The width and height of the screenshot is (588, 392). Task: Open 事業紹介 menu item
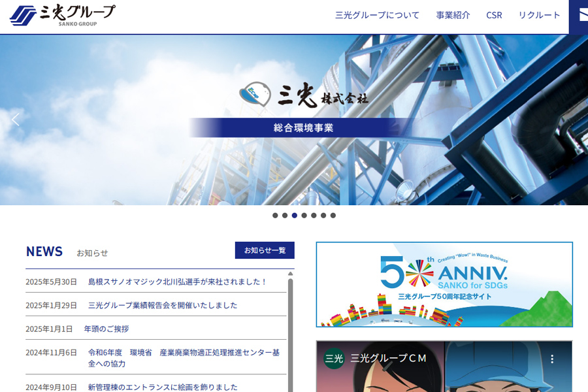click(453, 16)
